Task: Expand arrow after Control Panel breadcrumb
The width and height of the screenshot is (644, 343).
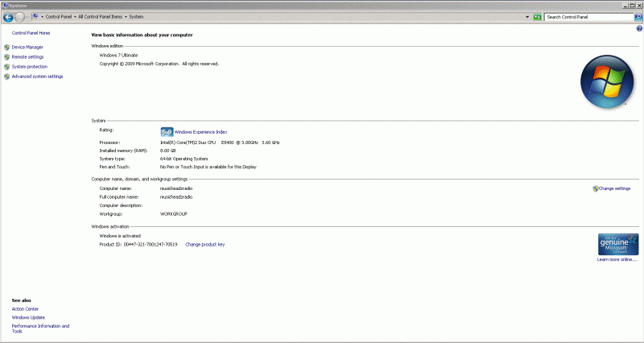Action: (x=75, y=17)
